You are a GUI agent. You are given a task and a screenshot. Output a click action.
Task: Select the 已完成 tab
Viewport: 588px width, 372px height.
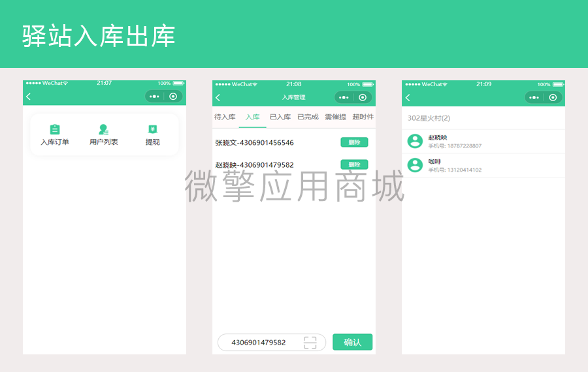pos(308,117)
